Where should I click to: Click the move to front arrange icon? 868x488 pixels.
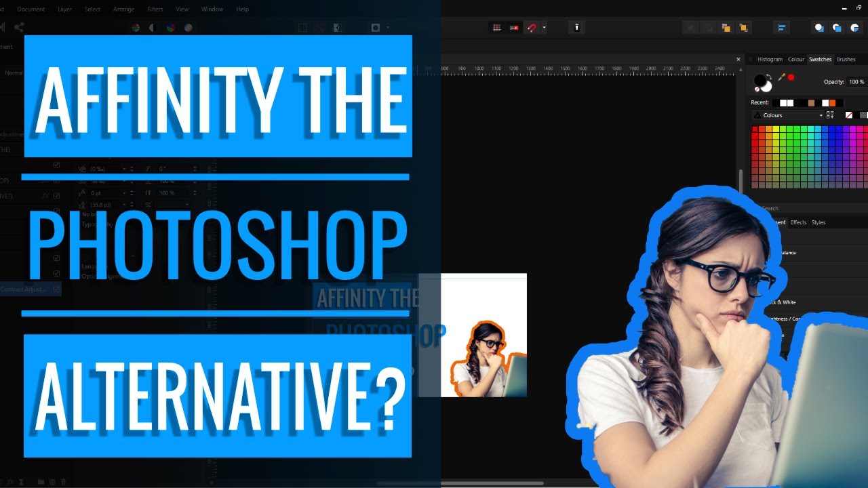(744, 28)
